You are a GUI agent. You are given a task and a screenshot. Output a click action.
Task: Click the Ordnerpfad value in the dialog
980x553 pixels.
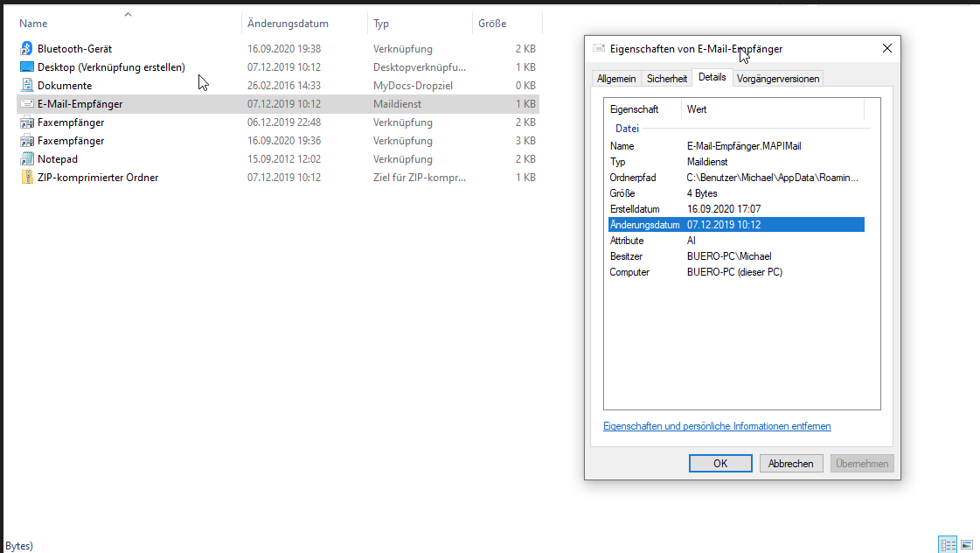773,178
